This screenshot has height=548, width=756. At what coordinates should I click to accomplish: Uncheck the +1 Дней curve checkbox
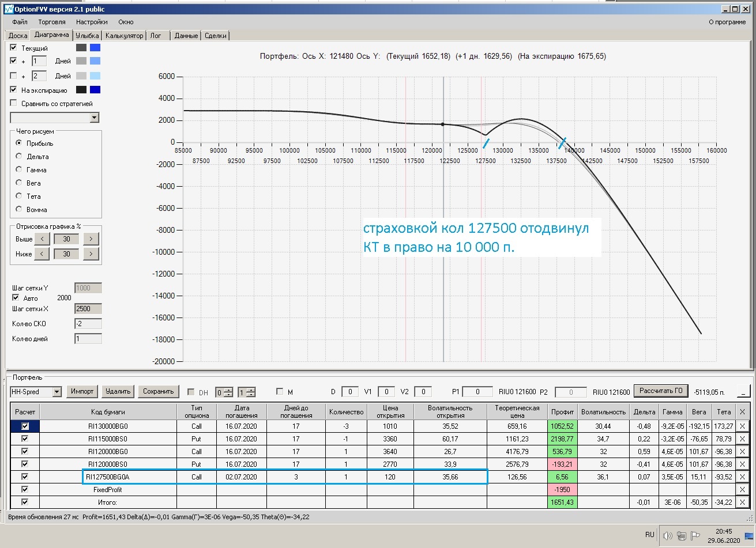14,61
